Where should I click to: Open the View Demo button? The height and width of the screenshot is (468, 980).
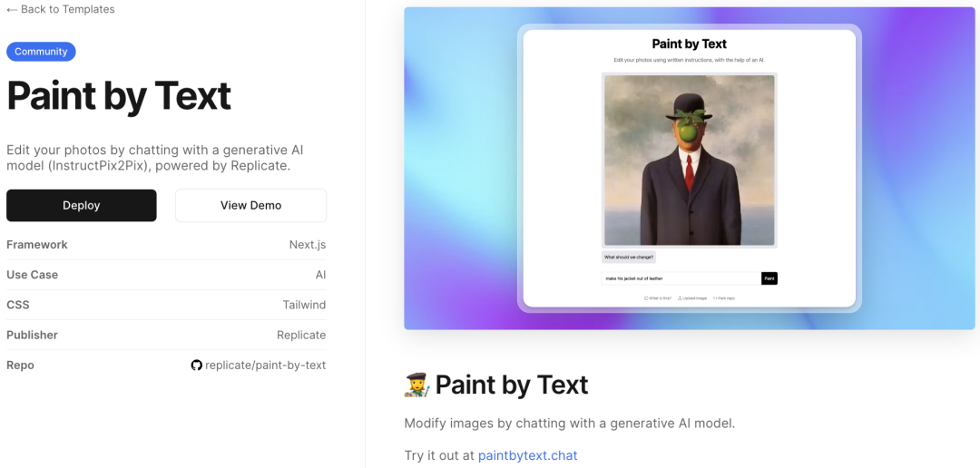(x=250, y=206)
